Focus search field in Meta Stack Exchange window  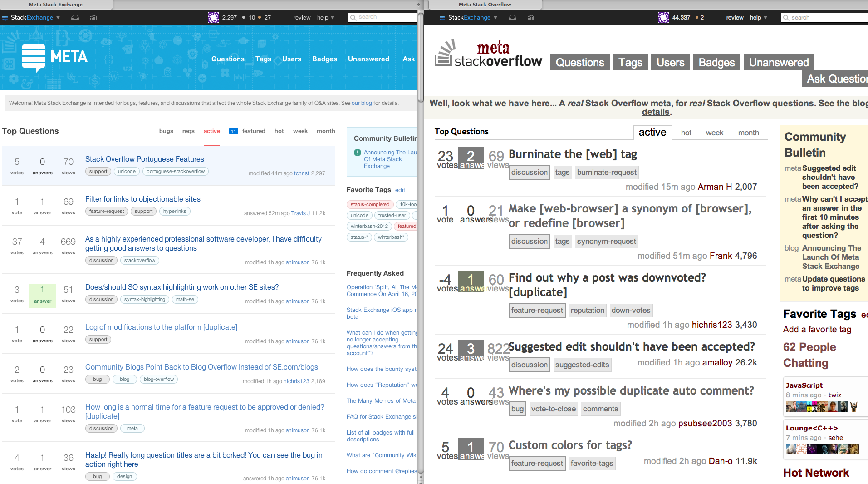pyautogui.click(x=383, y=17)
